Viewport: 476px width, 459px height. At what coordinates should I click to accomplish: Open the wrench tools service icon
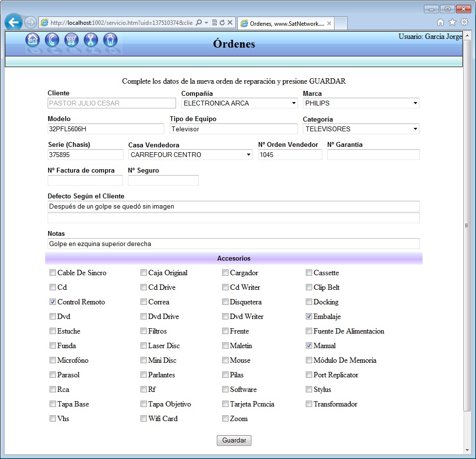[x=91, y=40]
